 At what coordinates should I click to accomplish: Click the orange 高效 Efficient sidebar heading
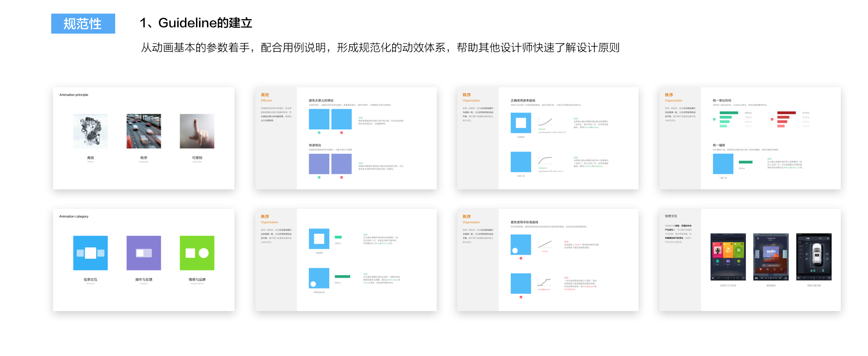(x=266, y=98)
